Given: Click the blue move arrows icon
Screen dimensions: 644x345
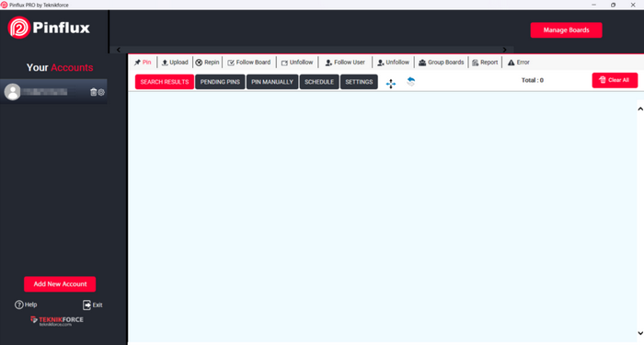Looking at the screenshot, I should [391, 84].
